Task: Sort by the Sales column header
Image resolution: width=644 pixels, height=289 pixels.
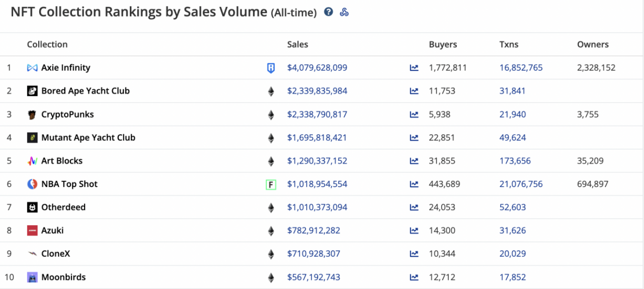Action: [x=298, y=44]
